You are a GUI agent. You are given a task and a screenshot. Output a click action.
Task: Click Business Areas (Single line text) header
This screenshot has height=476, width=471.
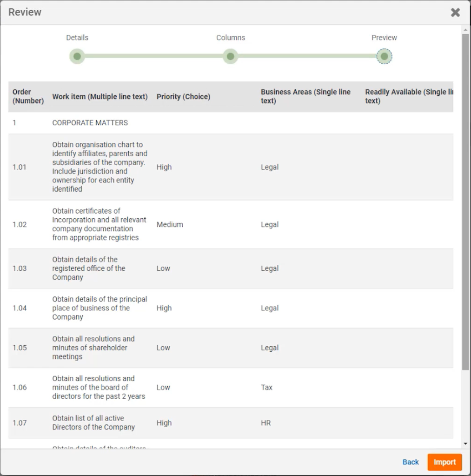305,96
